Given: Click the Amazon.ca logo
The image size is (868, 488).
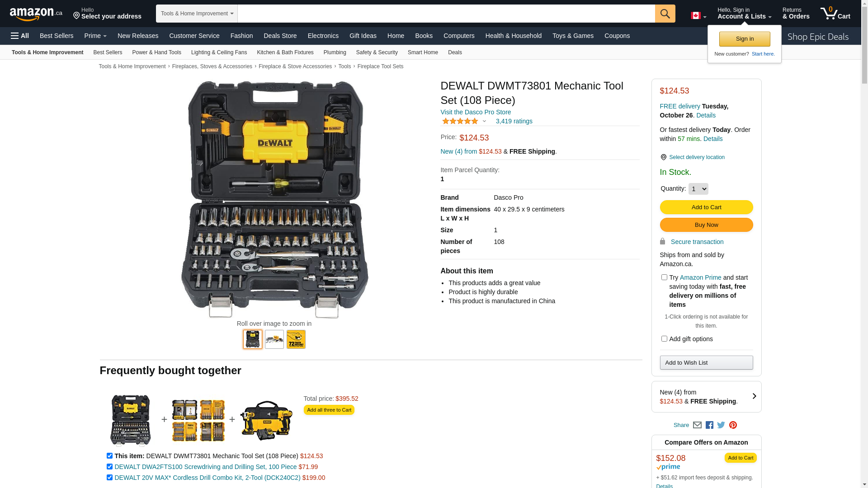Looking at the screenshot, I should [x=36, y=14].
